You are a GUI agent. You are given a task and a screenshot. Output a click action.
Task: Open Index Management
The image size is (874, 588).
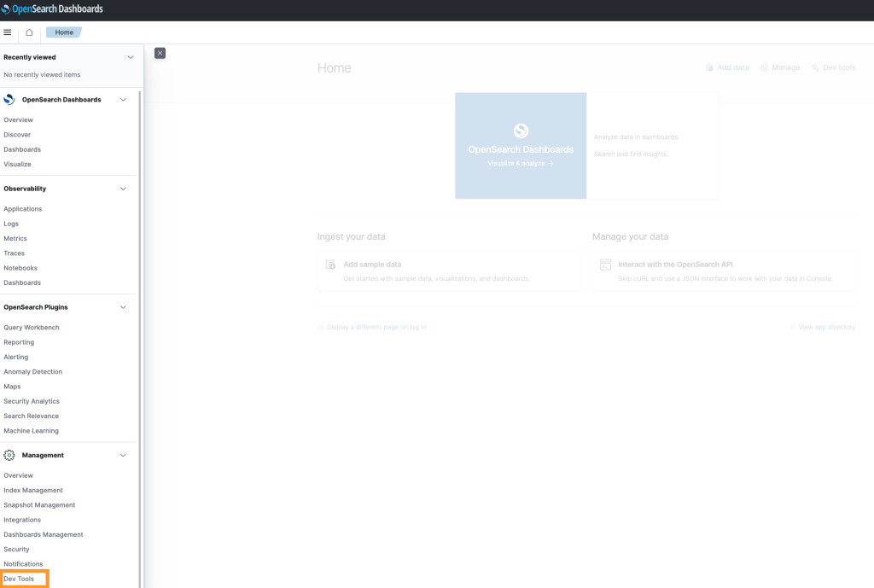[33, 491]
